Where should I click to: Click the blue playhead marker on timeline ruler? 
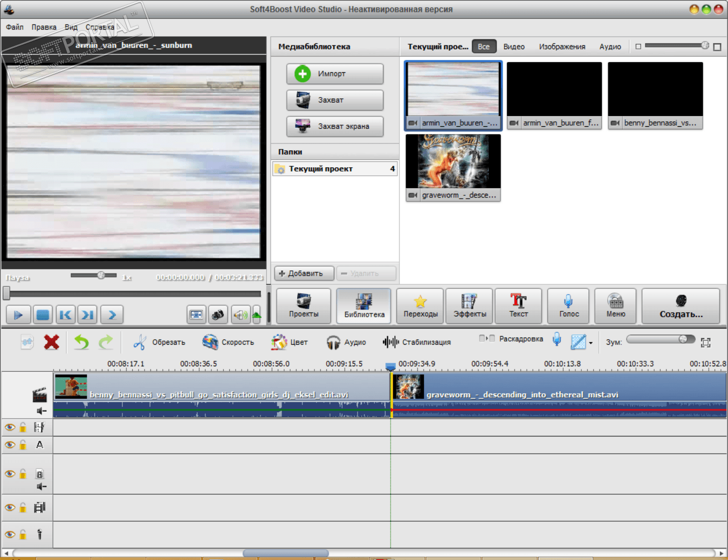tap(390, 367)
